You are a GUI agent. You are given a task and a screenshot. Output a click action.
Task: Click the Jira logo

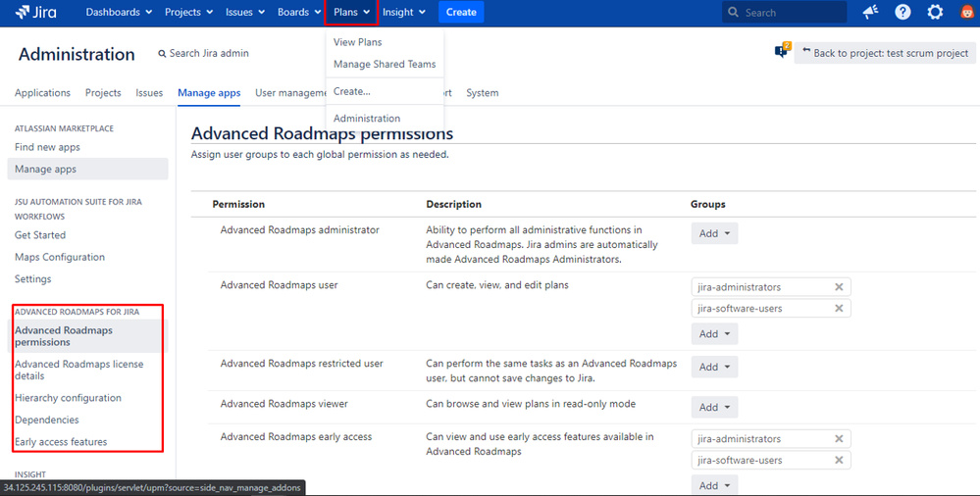point(35,12)
